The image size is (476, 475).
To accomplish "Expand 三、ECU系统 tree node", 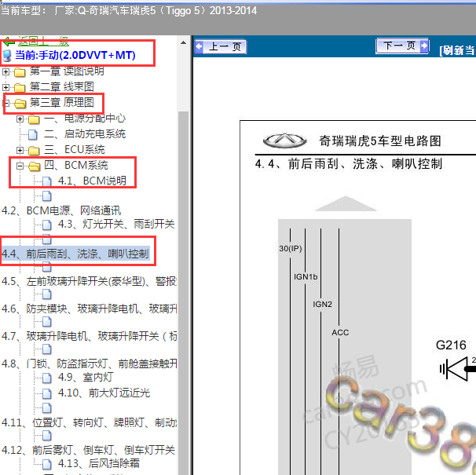I will click(x=20, y=150).
